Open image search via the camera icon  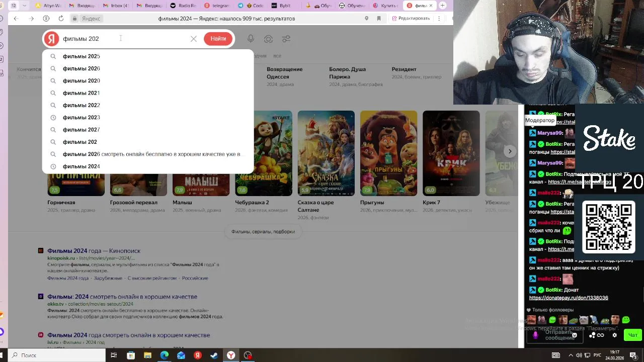point(269,39)
